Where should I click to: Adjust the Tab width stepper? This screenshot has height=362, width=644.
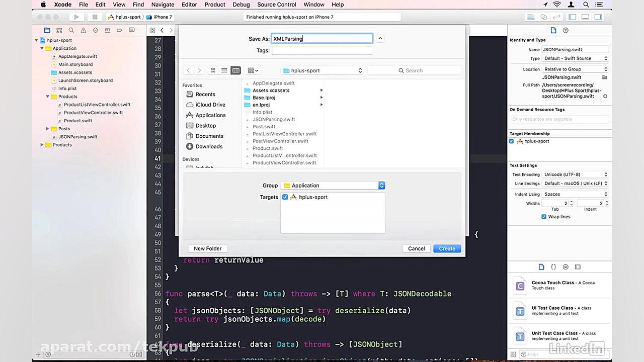tap(571, 203)
